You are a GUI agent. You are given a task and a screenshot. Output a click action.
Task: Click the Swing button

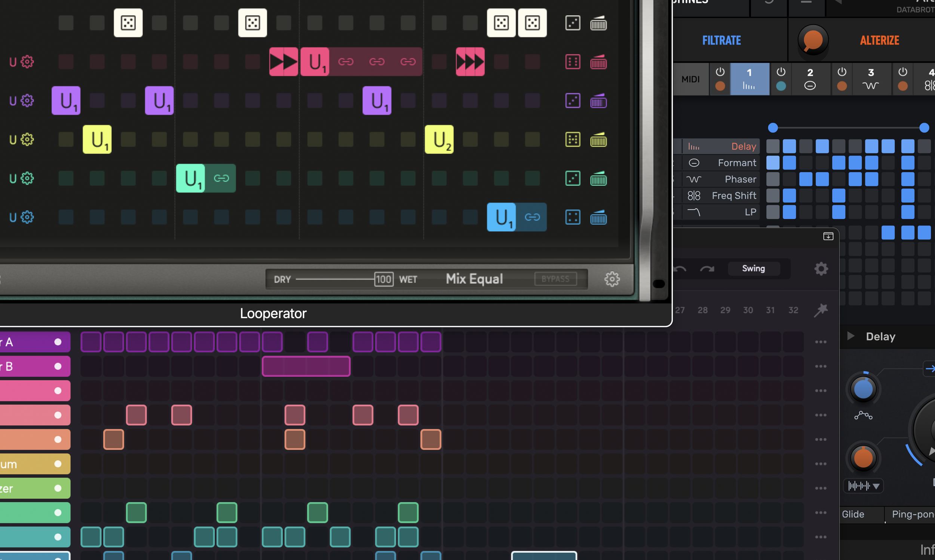click(x=754, y=268)
